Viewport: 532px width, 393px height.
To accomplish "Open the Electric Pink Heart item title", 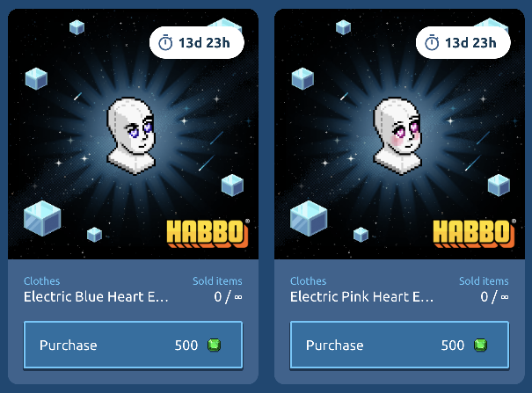I will [361, 296].
